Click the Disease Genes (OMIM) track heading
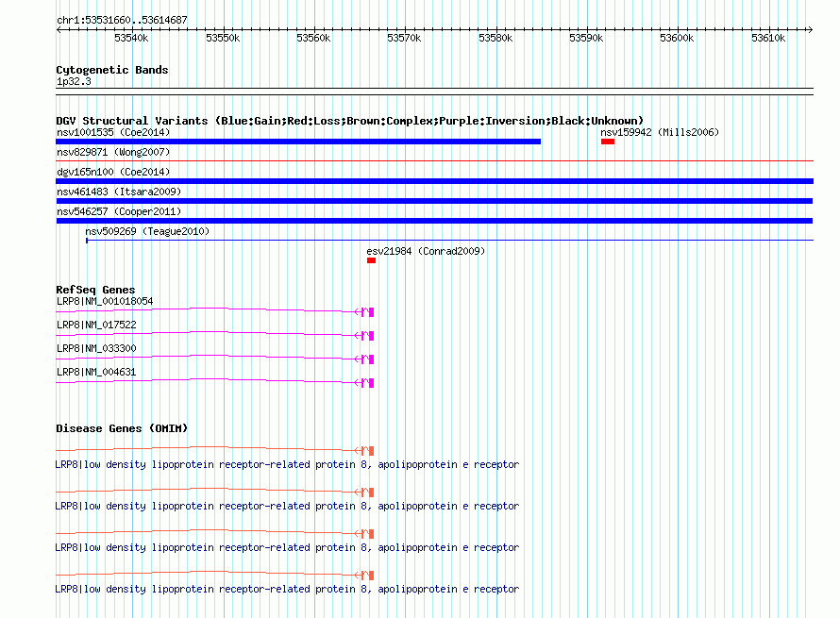840x618 pixels. 122,428
